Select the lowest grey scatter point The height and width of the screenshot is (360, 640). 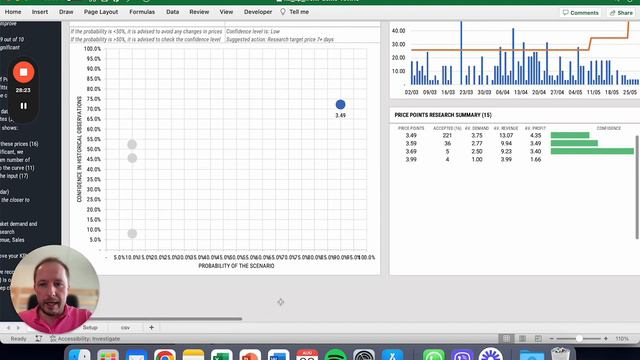(x=132, y=233)
